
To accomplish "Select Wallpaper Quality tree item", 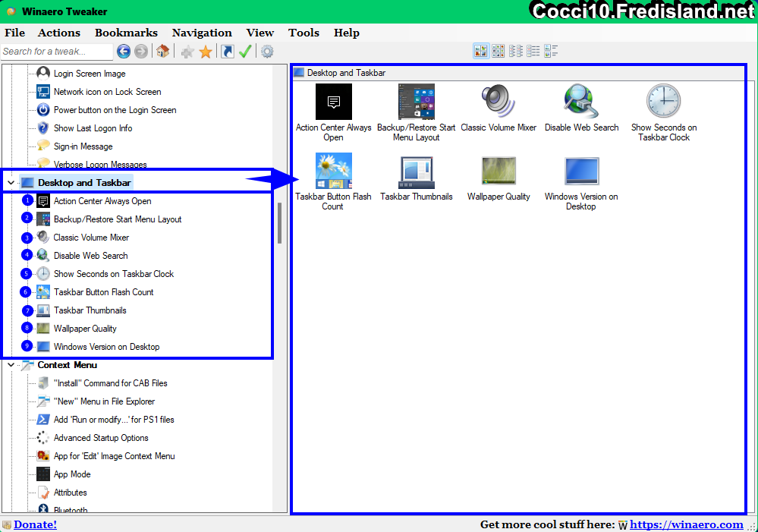I will point(85,329).
